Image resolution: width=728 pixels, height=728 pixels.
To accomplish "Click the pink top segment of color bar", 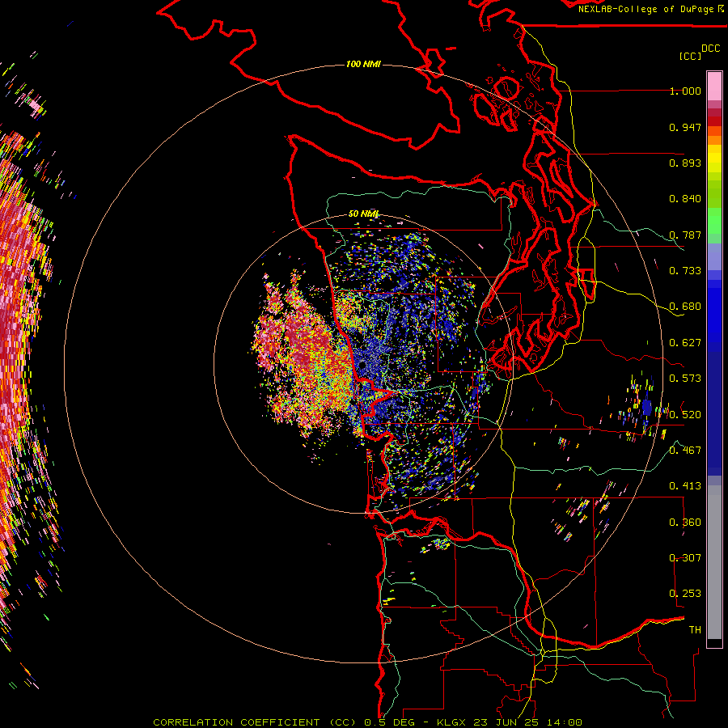I will pos(714,86).
